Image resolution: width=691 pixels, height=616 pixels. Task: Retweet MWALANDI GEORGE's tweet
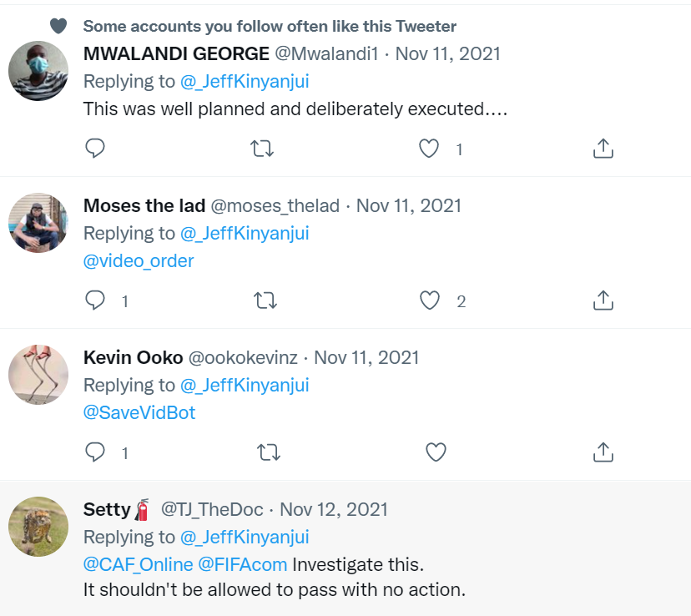point(263,149)
